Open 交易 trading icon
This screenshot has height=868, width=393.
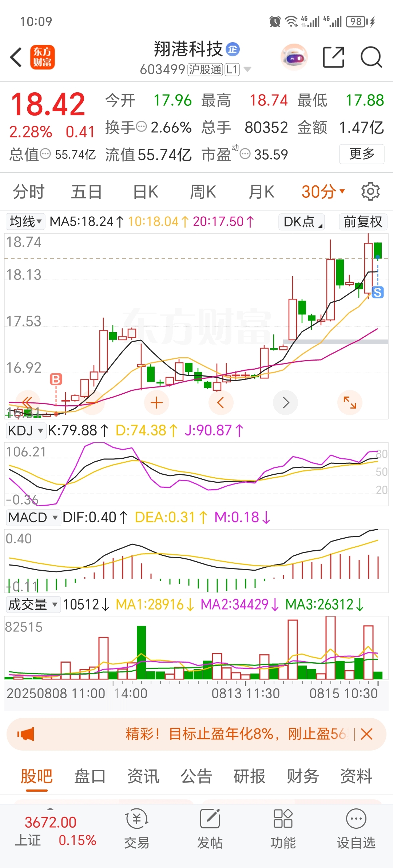136,829
